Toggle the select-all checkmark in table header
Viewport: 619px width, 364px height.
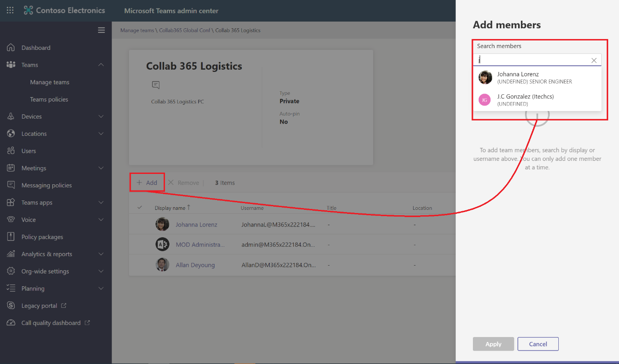139,208
